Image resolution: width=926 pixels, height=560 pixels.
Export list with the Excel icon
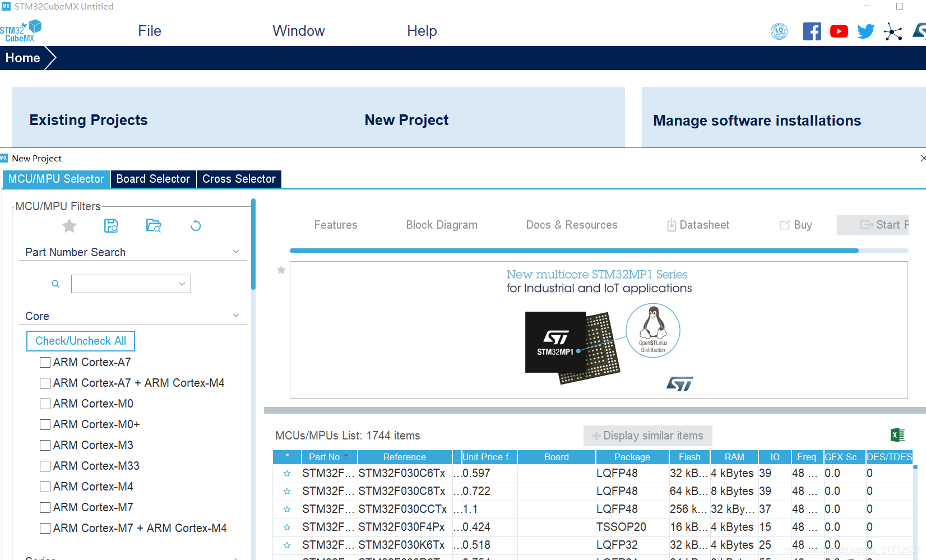pos(898,435)
